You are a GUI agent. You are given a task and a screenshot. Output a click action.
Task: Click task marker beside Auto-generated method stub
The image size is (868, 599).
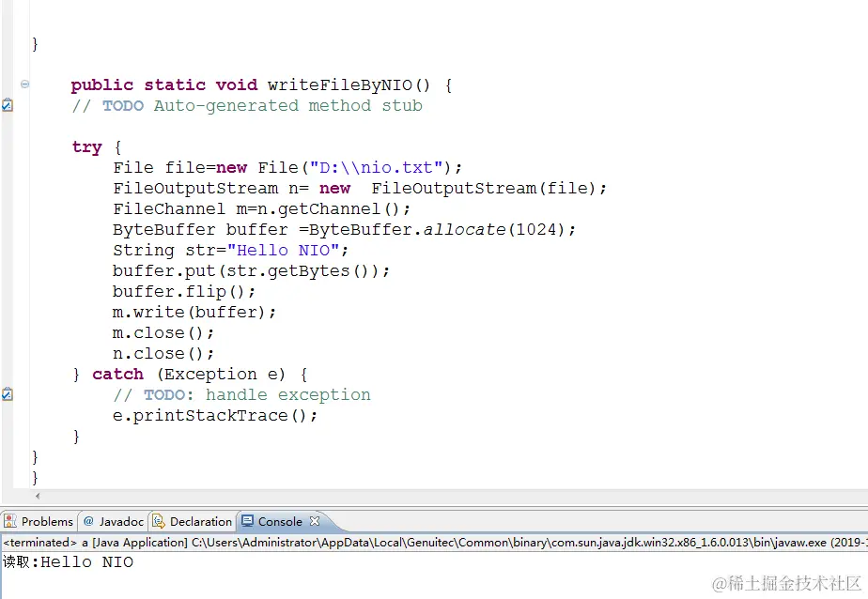[x=8, y=104]
